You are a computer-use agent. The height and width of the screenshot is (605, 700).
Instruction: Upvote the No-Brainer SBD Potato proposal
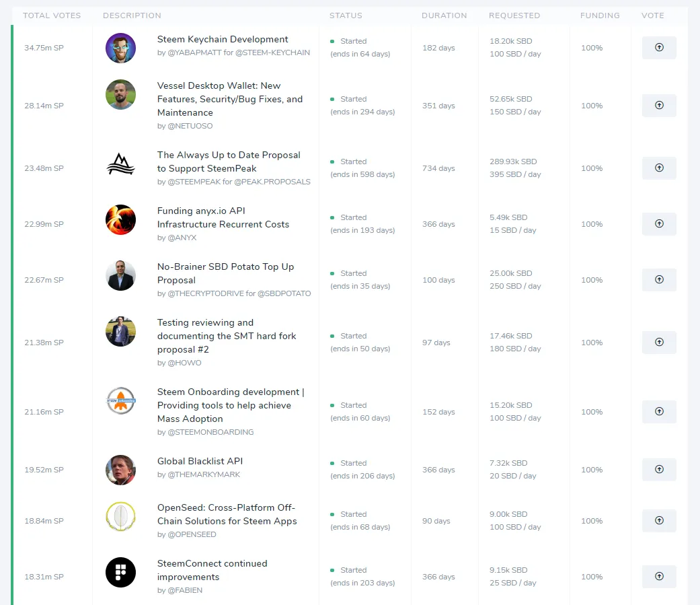coord(659,280)
